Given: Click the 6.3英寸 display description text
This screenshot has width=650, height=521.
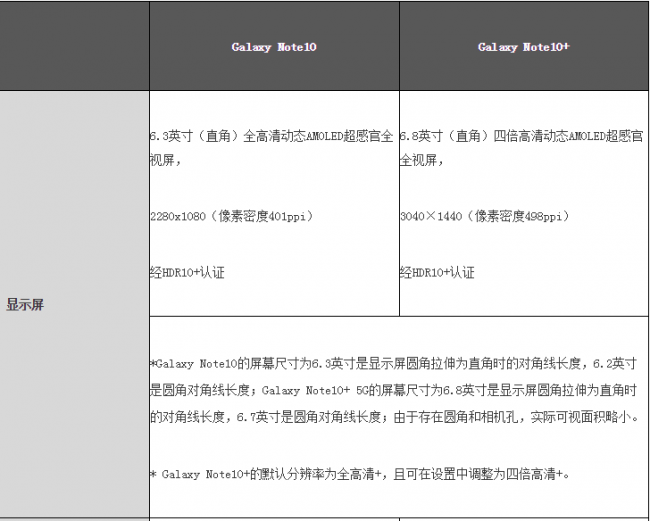Looking at the screenshot, I should pyautogui.click(x=272, y=148).
